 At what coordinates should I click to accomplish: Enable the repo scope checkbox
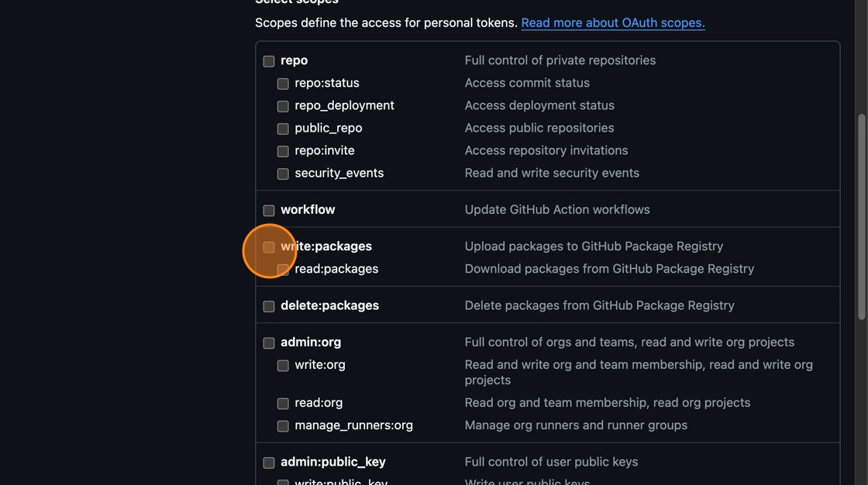pyautogui.click(x=269, y=61)
